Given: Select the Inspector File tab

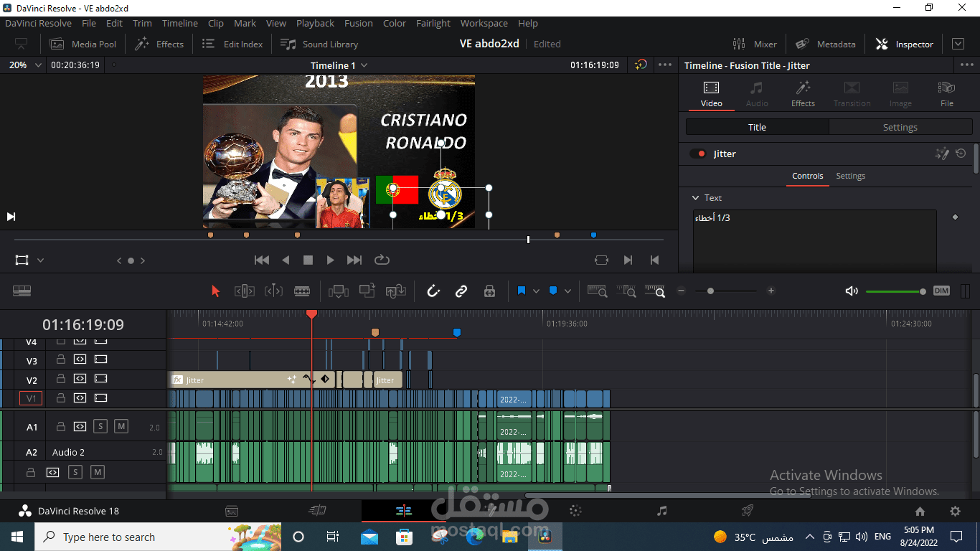Looking at the screenshot, I should coord(947,94).
